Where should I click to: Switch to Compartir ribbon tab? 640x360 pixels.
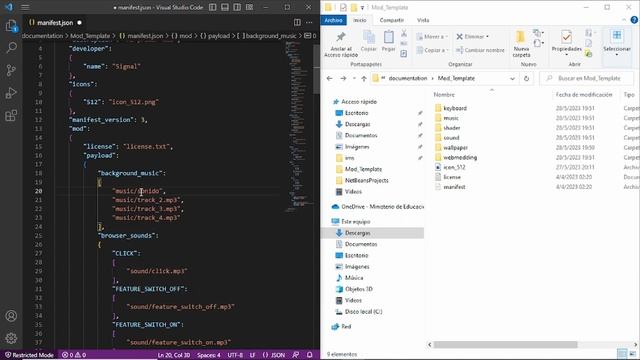point(391,20)
